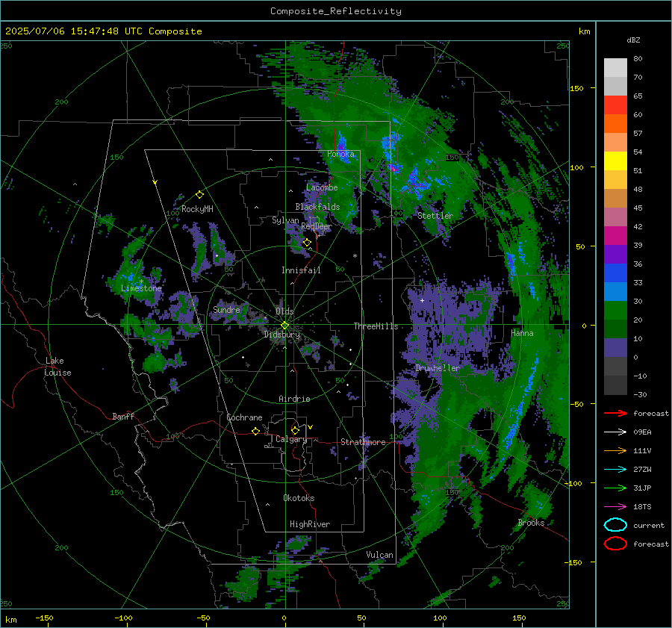Screen dimensions: 672x628
Task: Click the white 09EA arrow legend icon
Action: click(x=615, y=432)
